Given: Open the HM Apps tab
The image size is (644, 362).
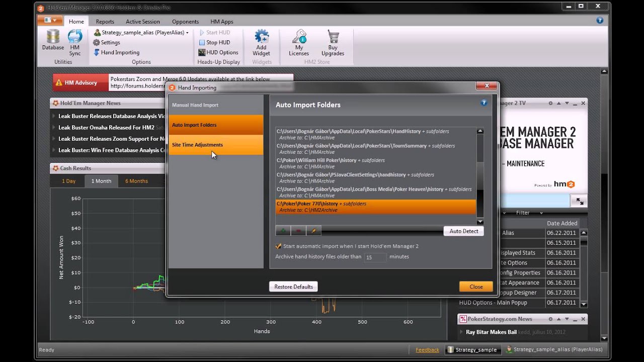Looking at the screenshot, I should pos(222,22).
